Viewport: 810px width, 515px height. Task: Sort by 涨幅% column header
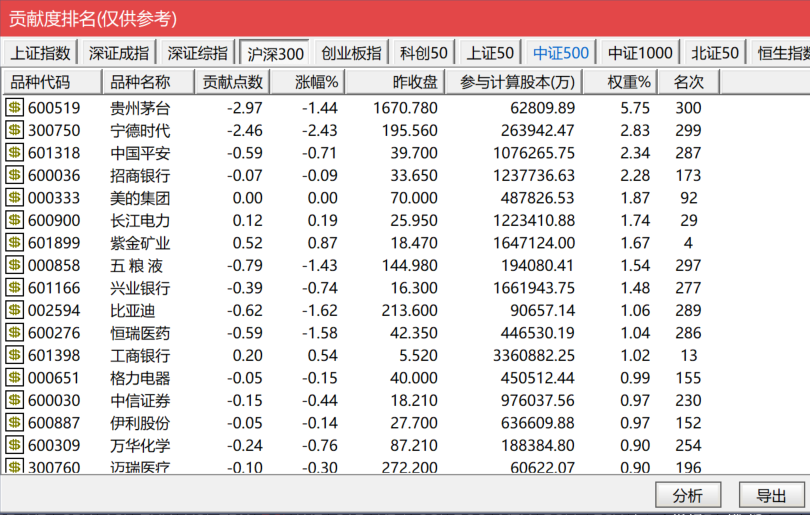pos(307,82)
